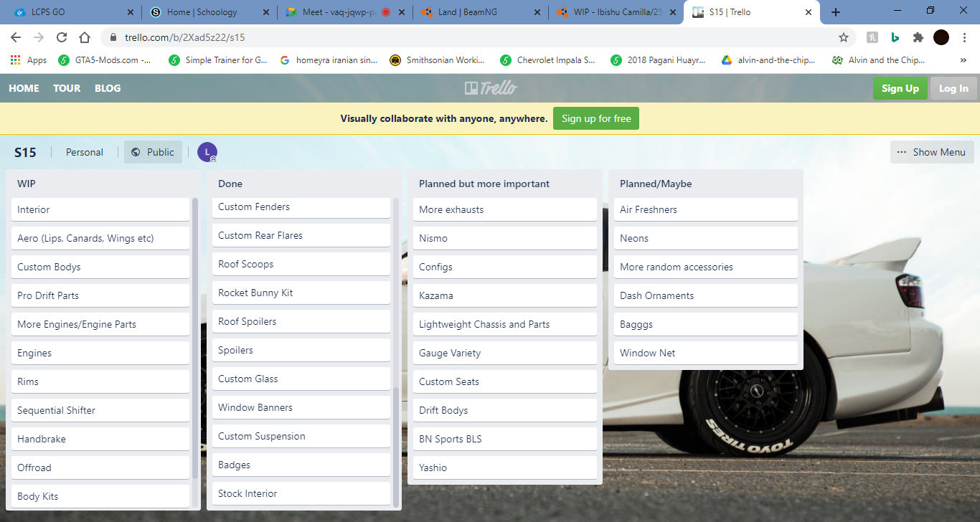
Task: Open the Roof Scoops card
Action: point(301,264)
